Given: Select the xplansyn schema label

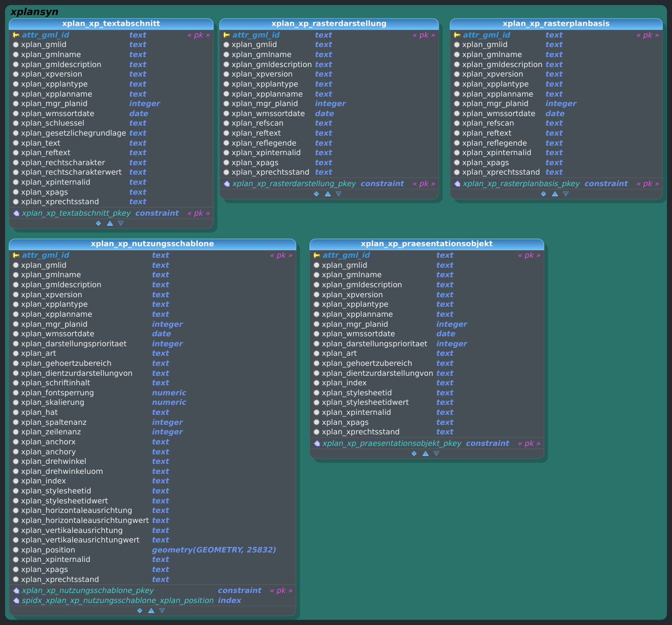Looking at the screenshot, I should pos(34,12).
